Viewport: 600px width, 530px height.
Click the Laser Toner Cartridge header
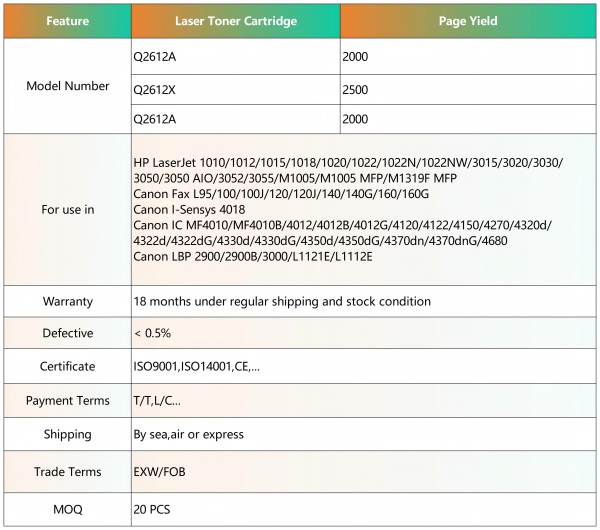(236, 21)
